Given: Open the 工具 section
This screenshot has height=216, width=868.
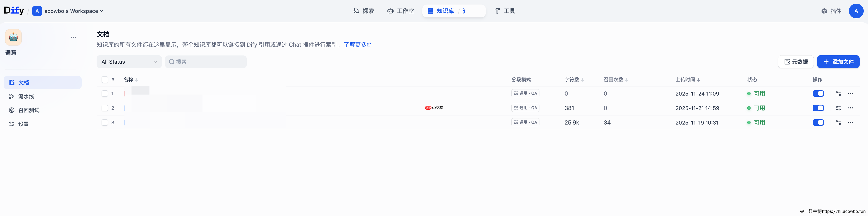Looking at the screenshot, I should (505, 11).
